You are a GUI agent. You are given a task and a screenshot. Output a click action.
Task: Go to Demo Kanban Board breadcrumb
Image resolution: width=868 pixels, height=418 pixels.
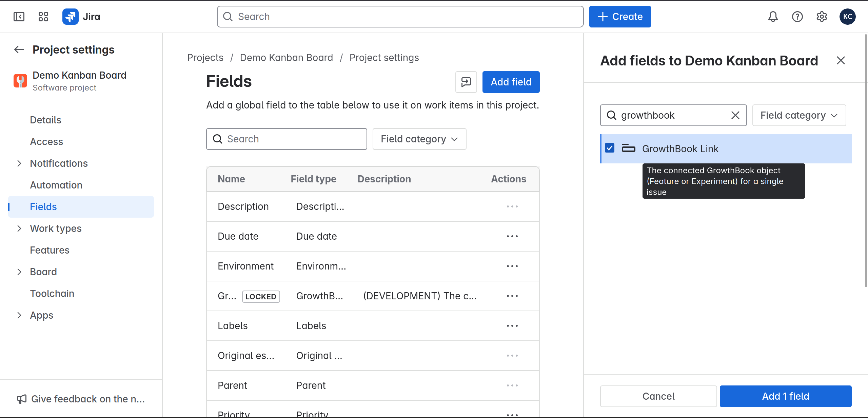[x=287, y=58]
